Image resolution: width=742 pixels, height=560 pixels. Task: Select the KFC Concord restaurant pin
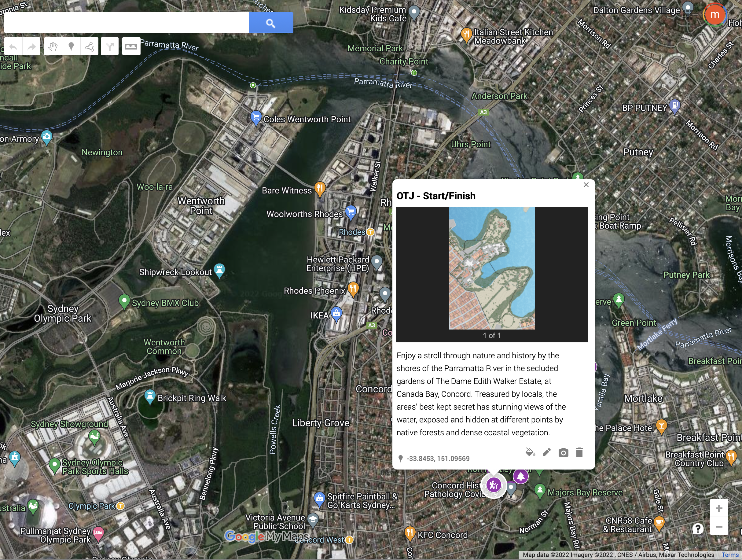[x=410, y=533]
